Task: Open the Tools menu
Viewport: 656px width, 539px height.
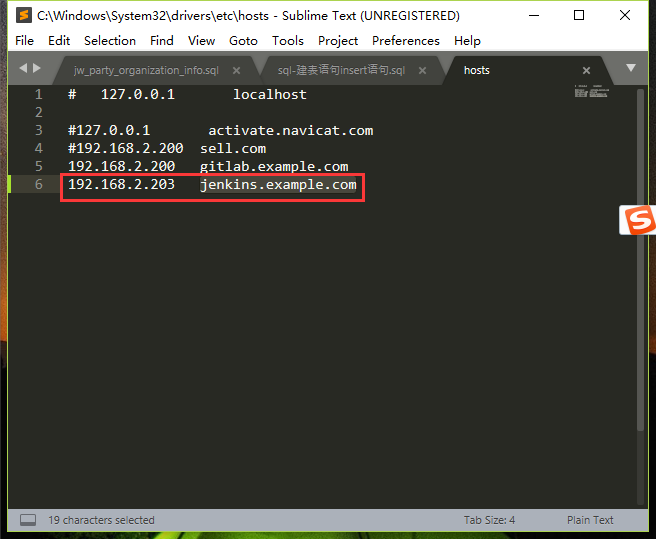Action: (288, 41)
